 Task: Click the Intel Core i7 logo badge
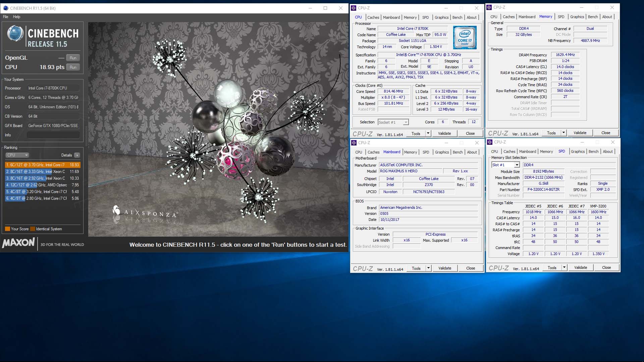coord(465,38)
